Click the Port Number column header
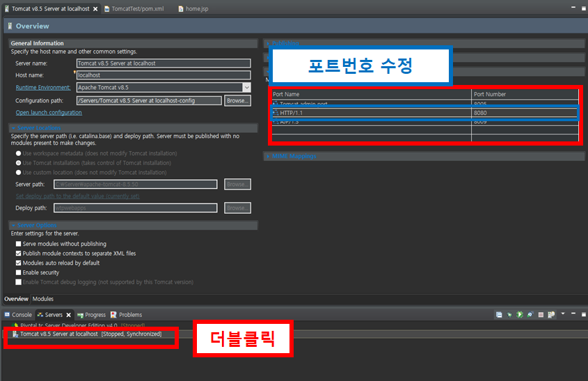 click(x=525, y=94)
